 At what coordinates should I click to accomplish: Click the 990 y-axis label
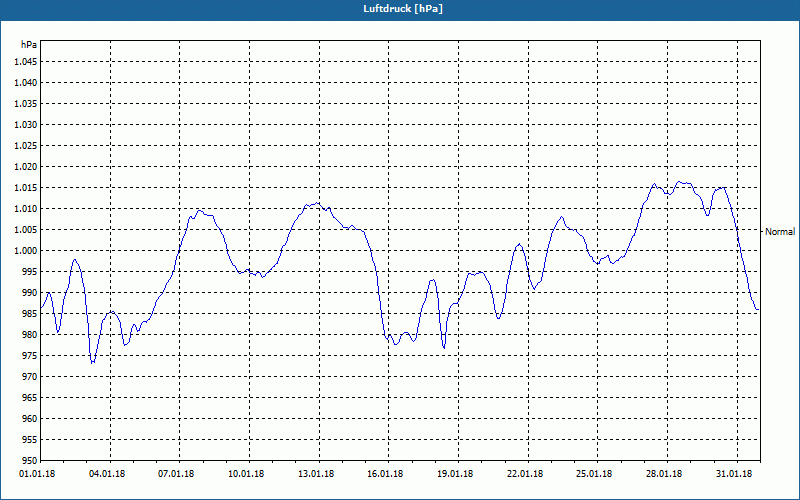pos(30,292)
